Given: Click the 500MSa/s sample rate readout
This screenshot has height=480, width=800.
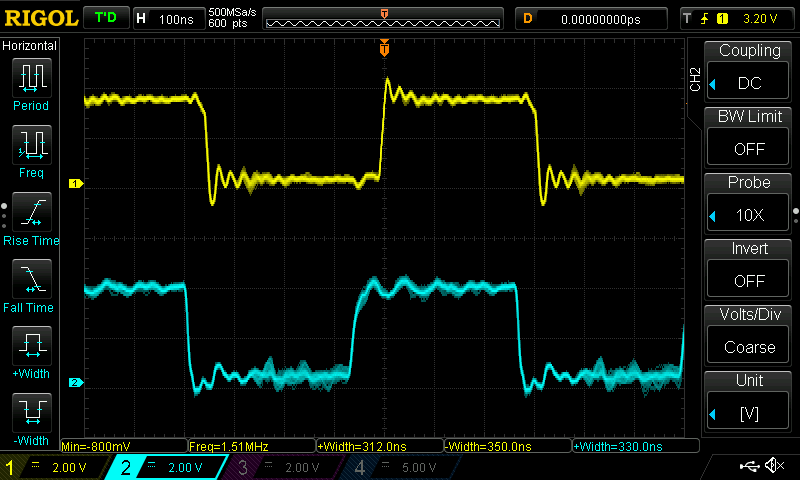Looking at the screenshot, I should click(232, 12).
